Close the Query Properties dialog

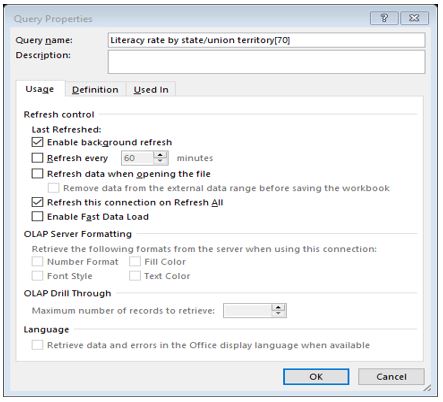[x=414, y=18]
